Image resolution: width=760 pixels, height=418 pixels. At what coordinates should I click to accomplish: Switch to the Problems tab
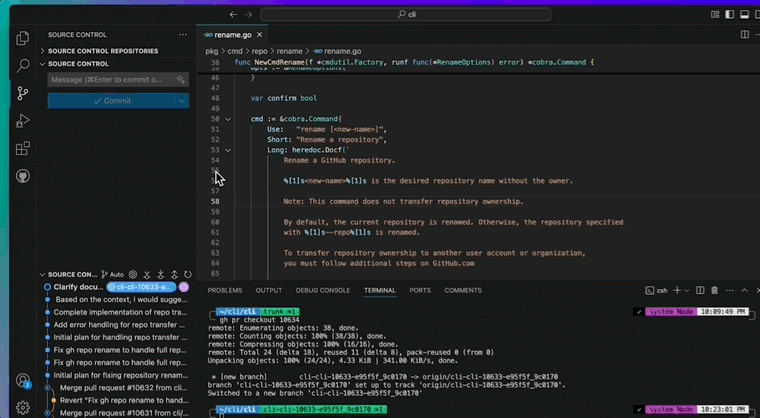tap(225, 290)
